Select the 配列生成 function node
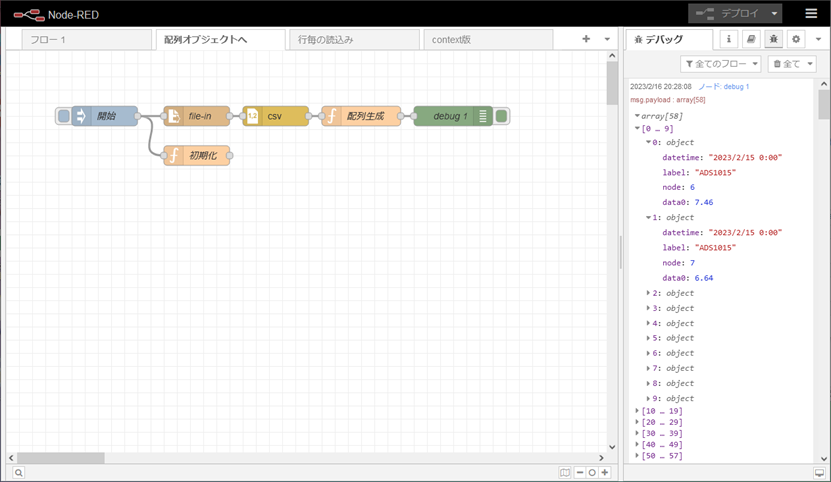The image size is (831, 482). pos(362,116)
